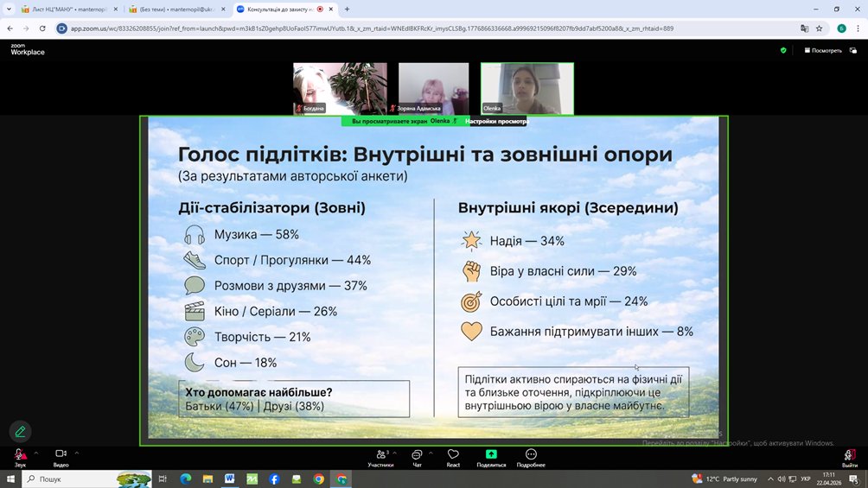This screenshot has width=868, height=488.
Task: Open the Zoom annotation pencil tool
Action: point(21,432)
